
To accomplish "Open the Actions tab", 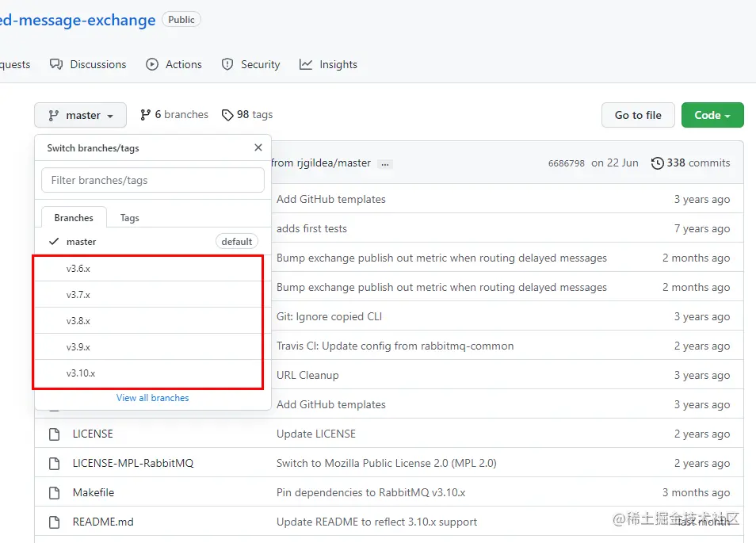I will (174, 65).
